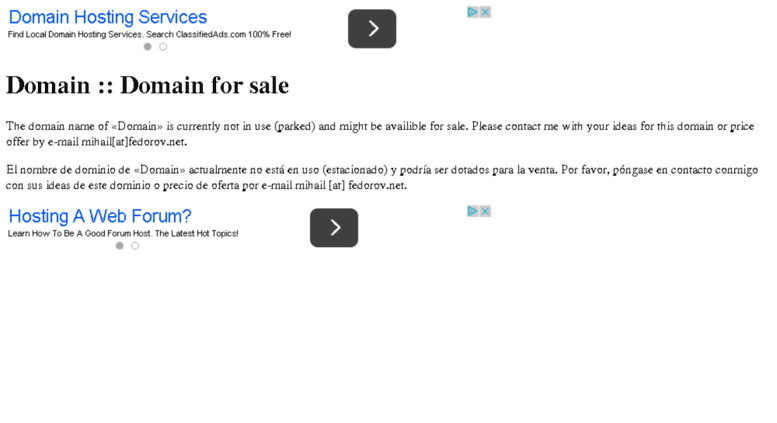Click the arrow button beside Hosting A Web Forum

pyautogui.click(x=334, y=228)
